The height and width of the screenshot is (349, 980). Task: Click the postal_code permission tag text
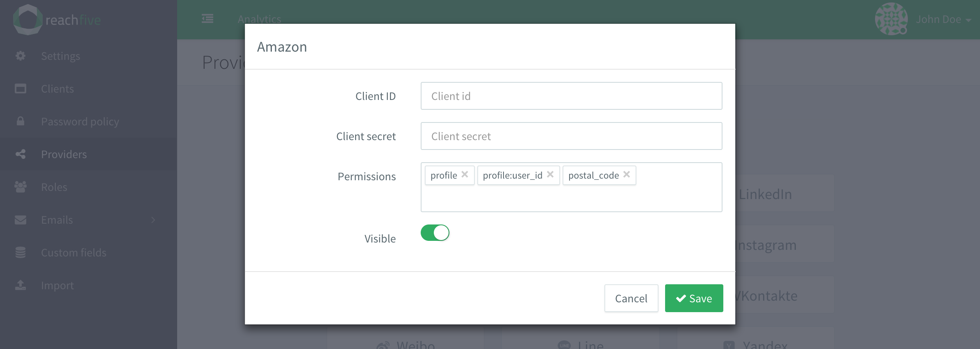click(x=593, y=175)
